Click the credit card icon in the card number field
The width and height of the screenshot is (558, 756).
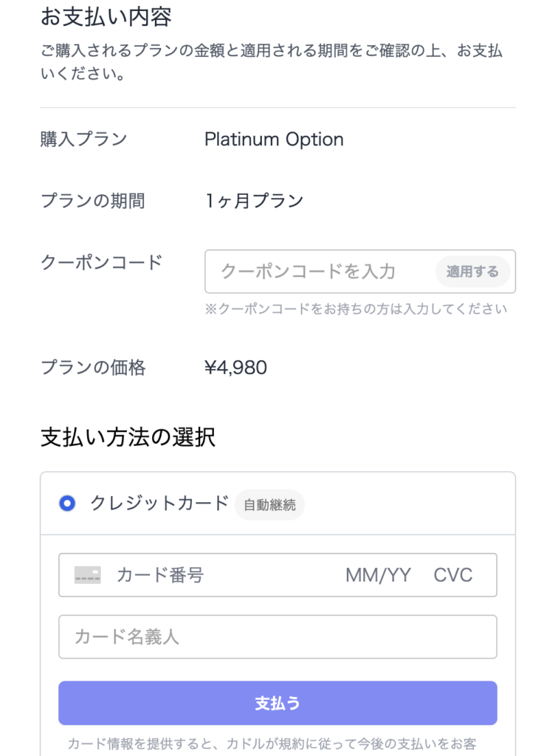pos(94,575)
